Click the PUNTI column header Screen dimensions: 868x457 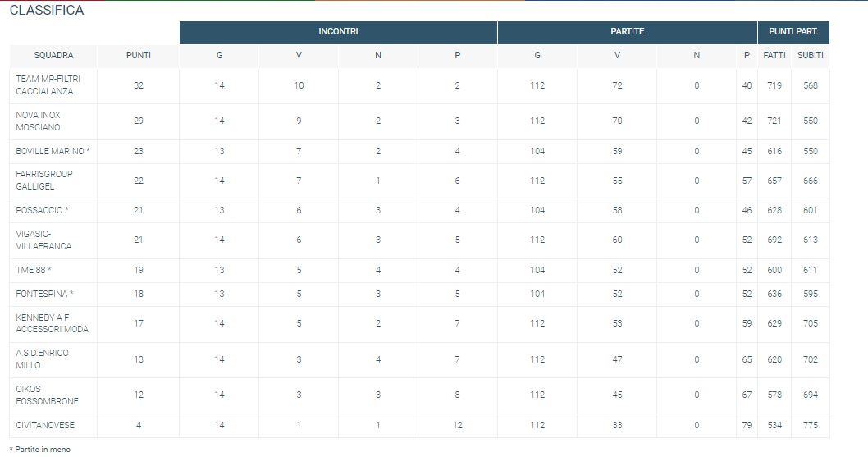click(139, 56)
